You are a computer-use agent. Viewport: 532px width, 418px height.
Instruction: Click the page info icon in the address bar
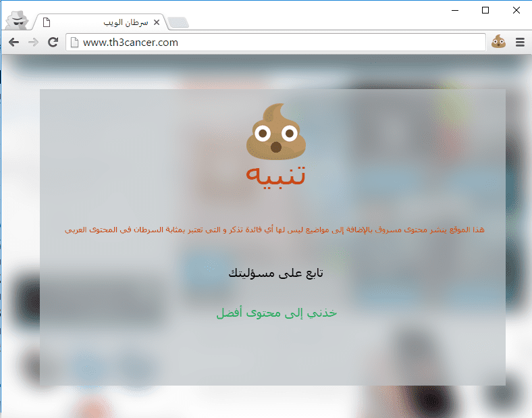(x=74, y=43)
